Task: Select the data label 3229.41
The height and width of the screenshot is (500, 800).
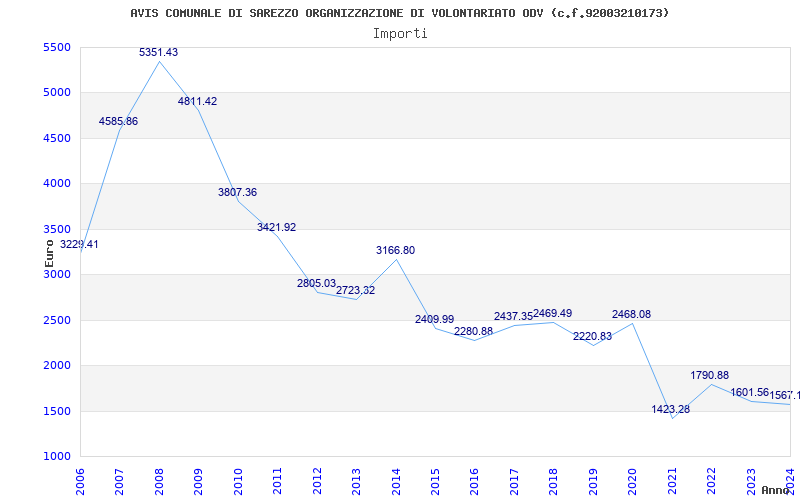Action: click(x=79, y=244)
